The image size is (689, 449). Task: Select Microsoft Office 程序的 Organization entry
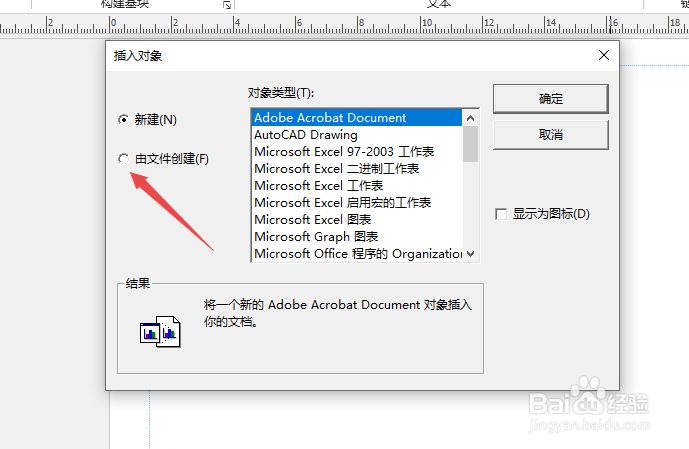[357, 254]
